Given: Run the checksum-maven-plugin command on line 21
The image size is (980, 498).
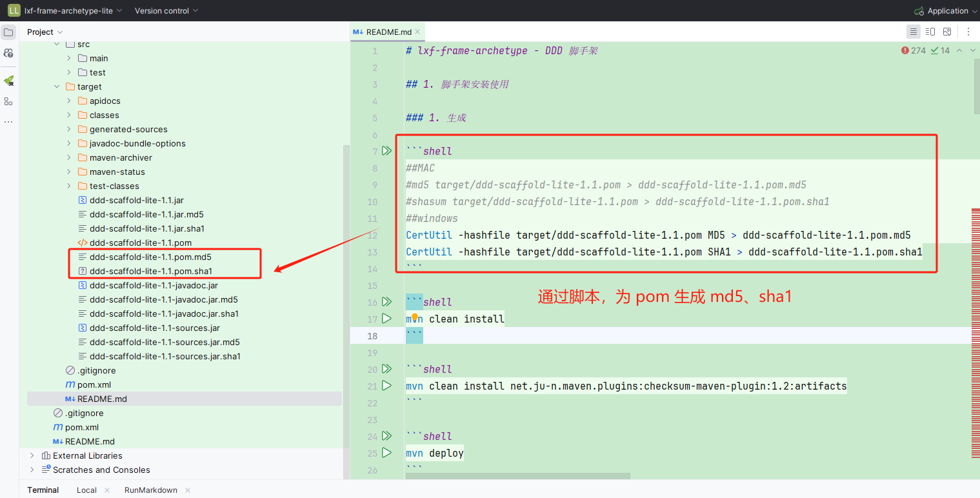Looking at the screenshot, I should pyautogui.click(x=386, y=386).
